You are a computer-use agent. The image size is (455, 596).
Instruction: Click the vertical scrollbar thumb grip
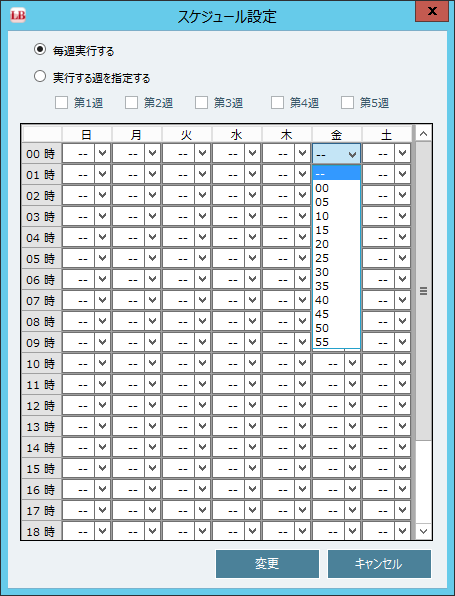tap(423, 291)
